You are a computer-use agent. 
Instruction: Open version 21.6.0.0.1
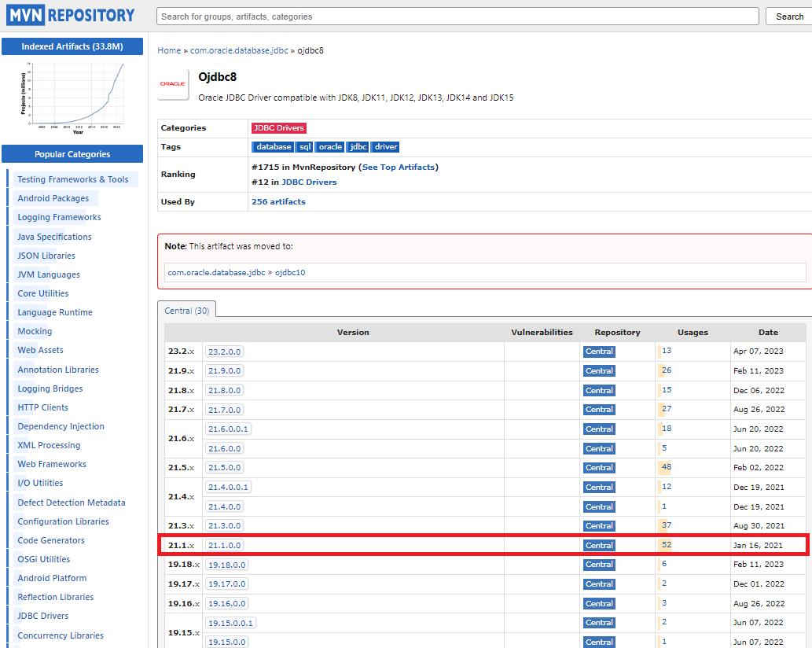(x=229, y=429)
